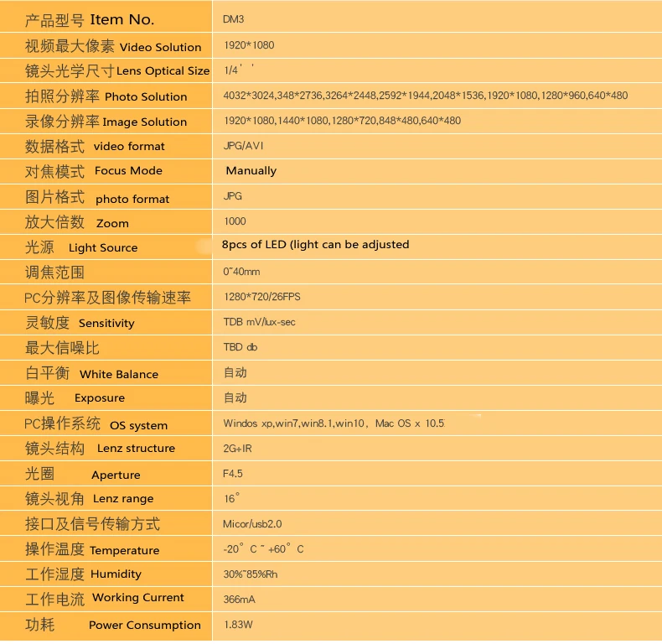Screen dimensions: 662x644
Task: Select the photo resolutions list starting 4032*3024
Action: [x=426, y=96]
